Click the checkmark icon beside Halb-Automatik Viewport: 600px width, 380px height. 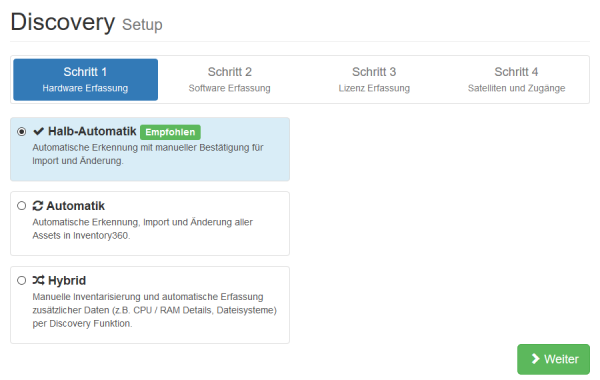39,131
